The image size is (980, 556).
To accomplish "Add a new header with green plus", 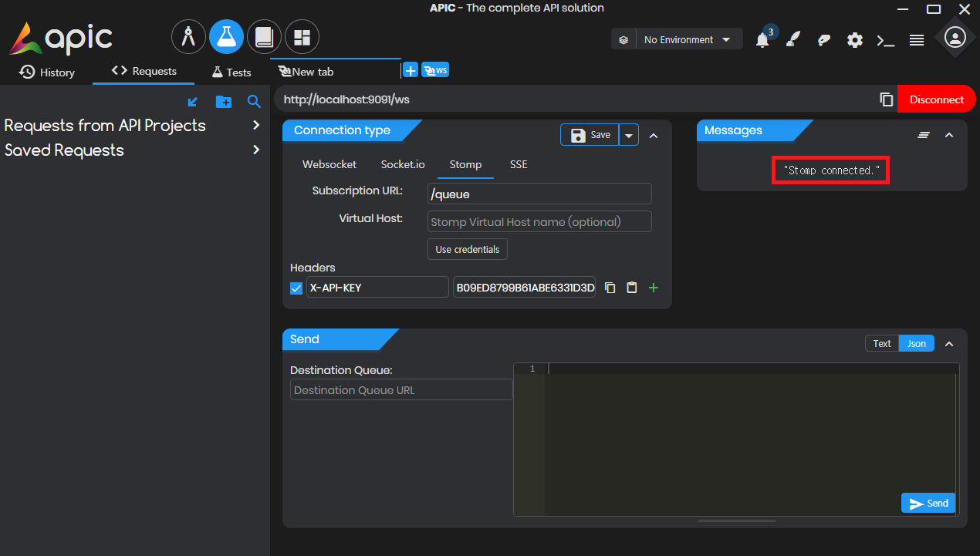I will point(654,288).
